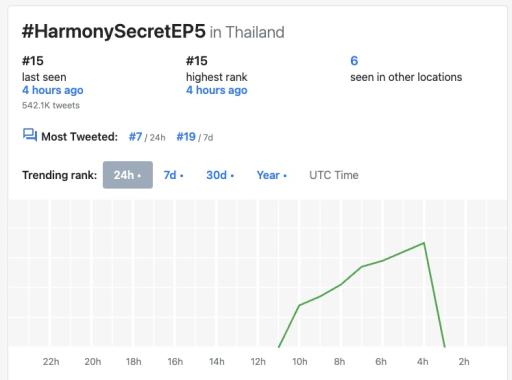Open the highest rank '4 hours ago' link
Image resolution: width=512 pixels, height=380 pixels.
[x=217, y=90]
